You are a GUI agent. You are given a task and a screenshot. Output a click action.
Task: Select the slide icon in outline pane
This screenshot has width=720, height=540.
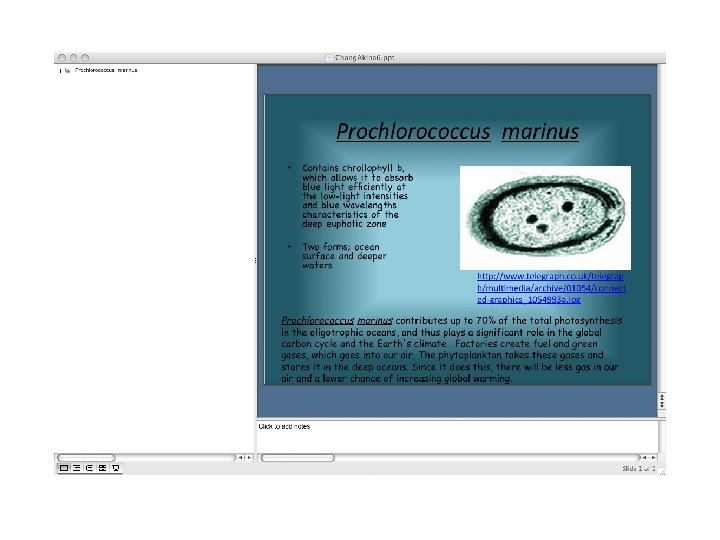(x=68, y=70)
